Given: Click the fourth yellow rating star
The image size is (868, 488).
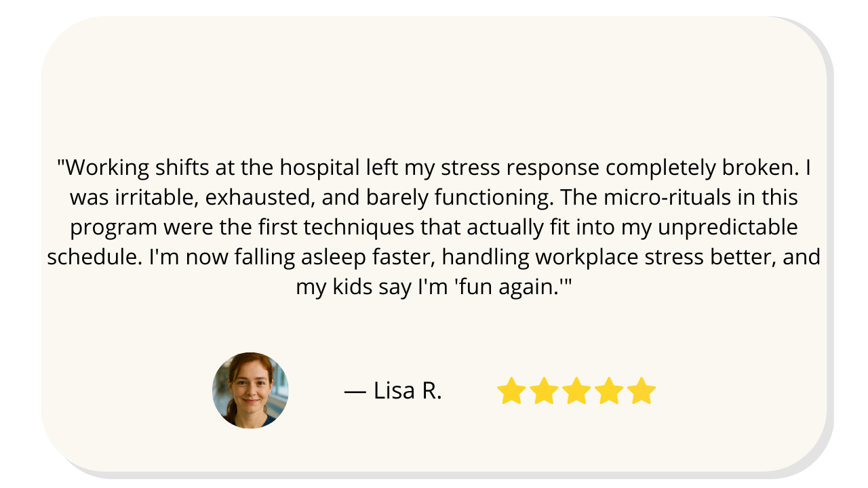Looking at the screenshot, I should coord(609,392).
